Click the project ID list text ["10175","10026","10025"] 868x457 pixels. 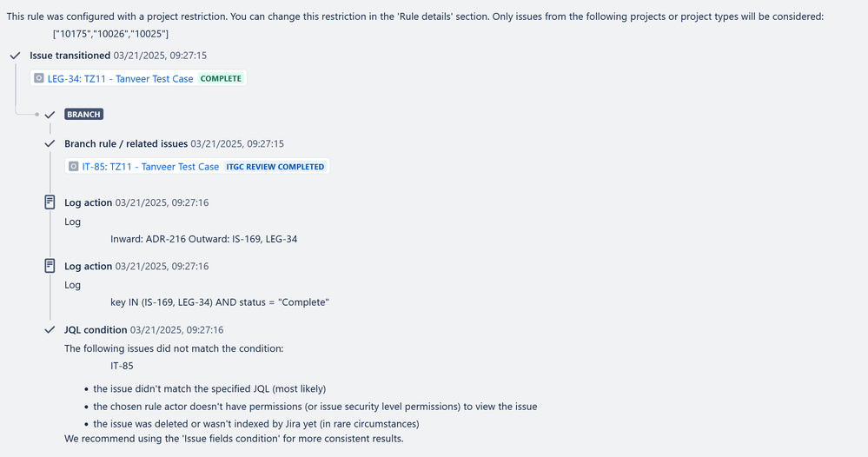[110, 34]
